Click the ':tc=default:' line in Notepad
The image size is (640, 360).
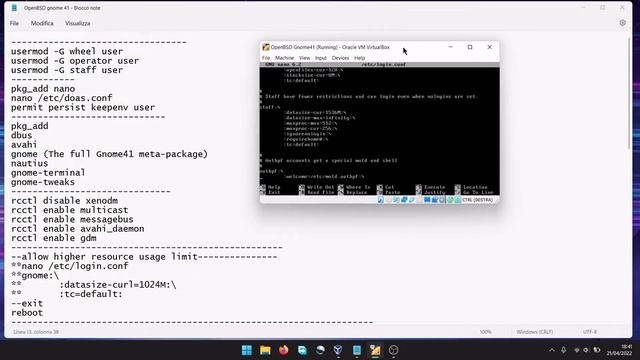click(91, 294)
